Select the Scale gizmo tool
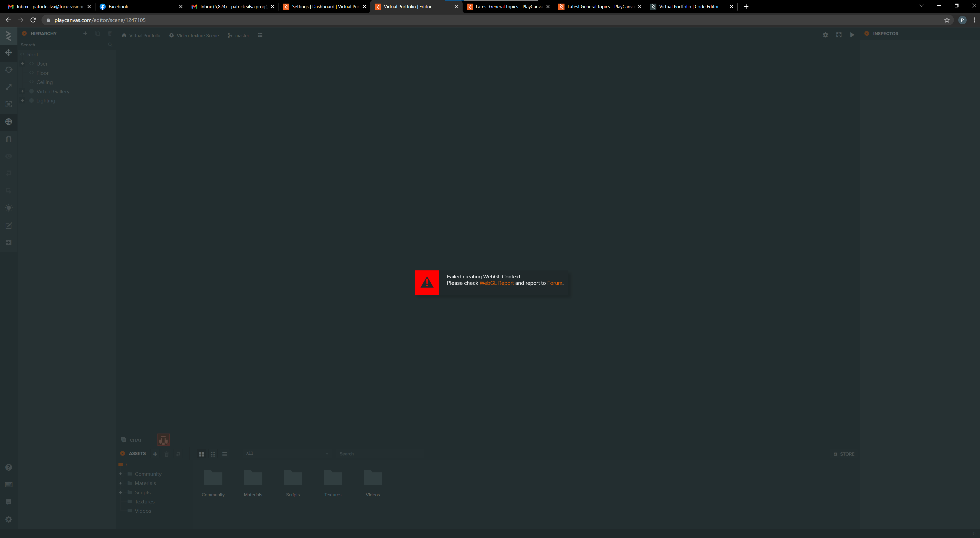980x538 pixels. [9, 87]
